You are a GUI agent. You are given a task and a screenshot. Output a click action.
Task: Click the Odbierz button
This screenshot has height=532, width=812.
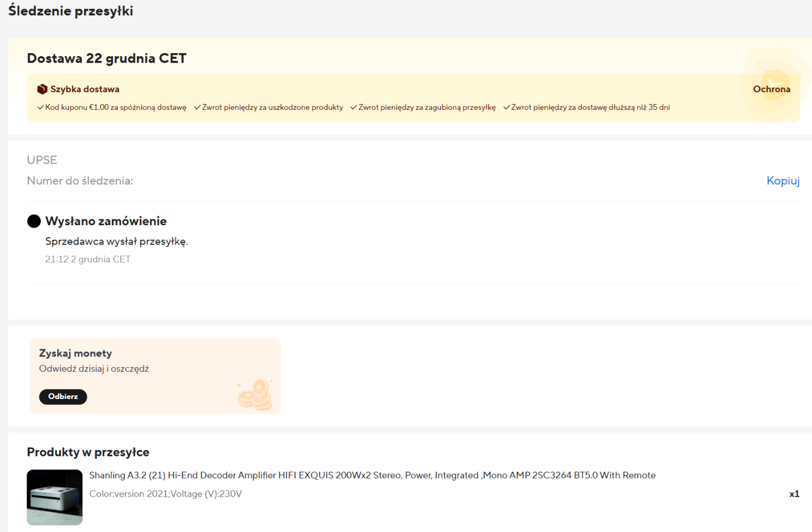pos(63,397)
